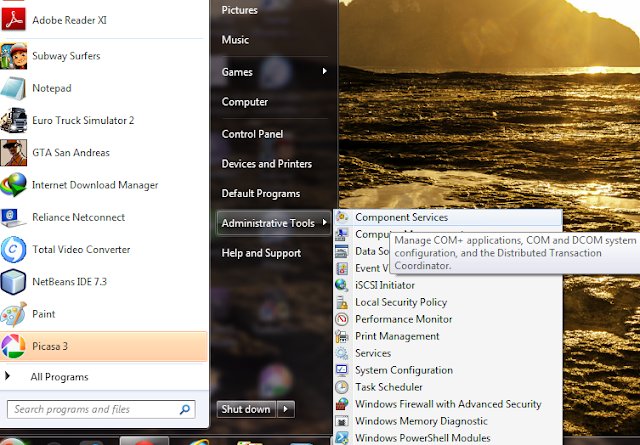640x445 pixels.
Task: Focus the Search programs and files field
Action: [x=94, y=409]
